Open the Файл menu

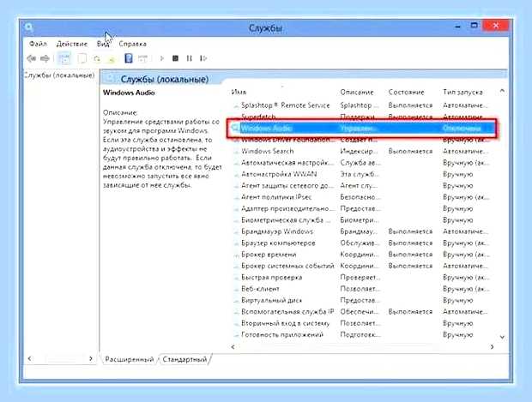point(38,44)
